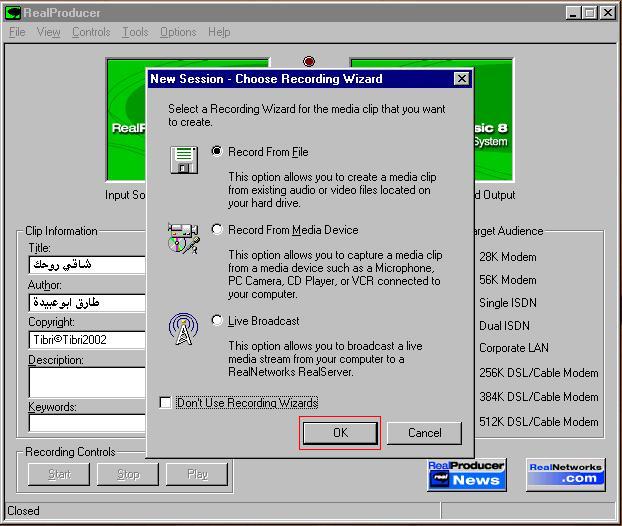
Task: Open the RealNetworks.com banner link
Action: coord(566,474)
